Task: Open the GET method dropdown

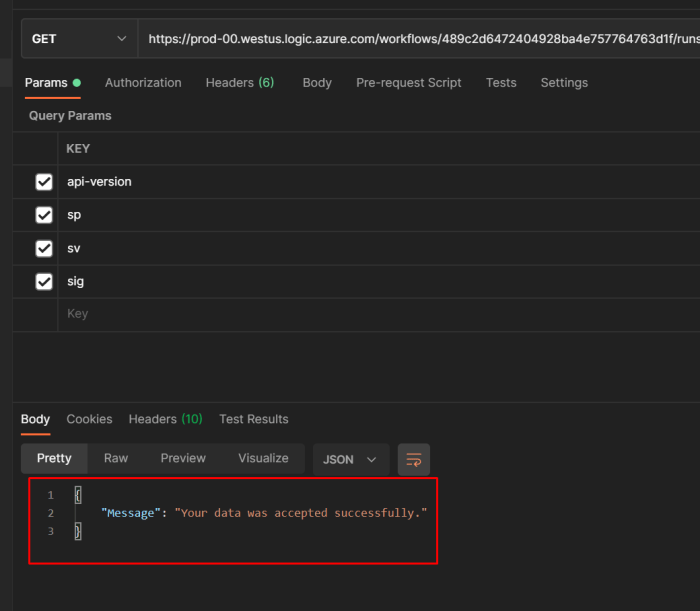Action: coord(79,39)
